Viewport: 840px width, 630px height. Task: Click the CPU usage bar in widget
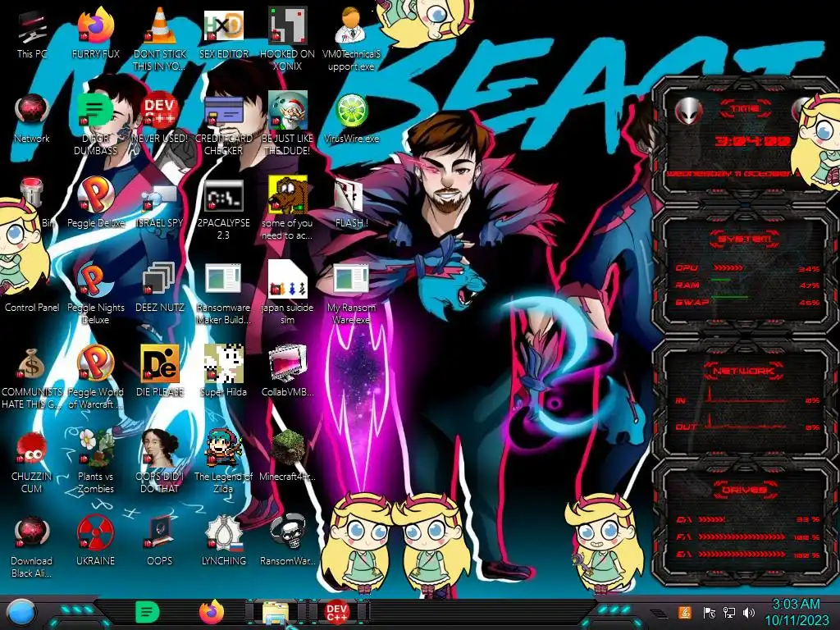pos(727,268)
